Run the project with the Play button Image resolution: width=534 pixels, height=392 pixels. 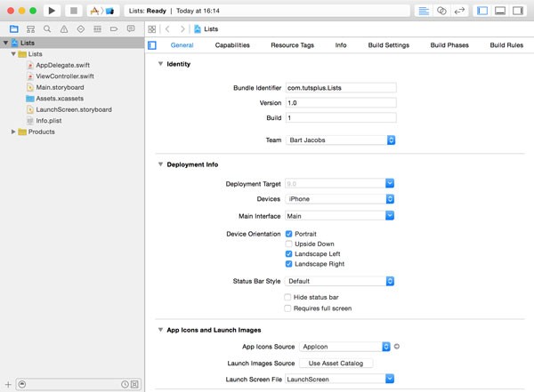52,11
